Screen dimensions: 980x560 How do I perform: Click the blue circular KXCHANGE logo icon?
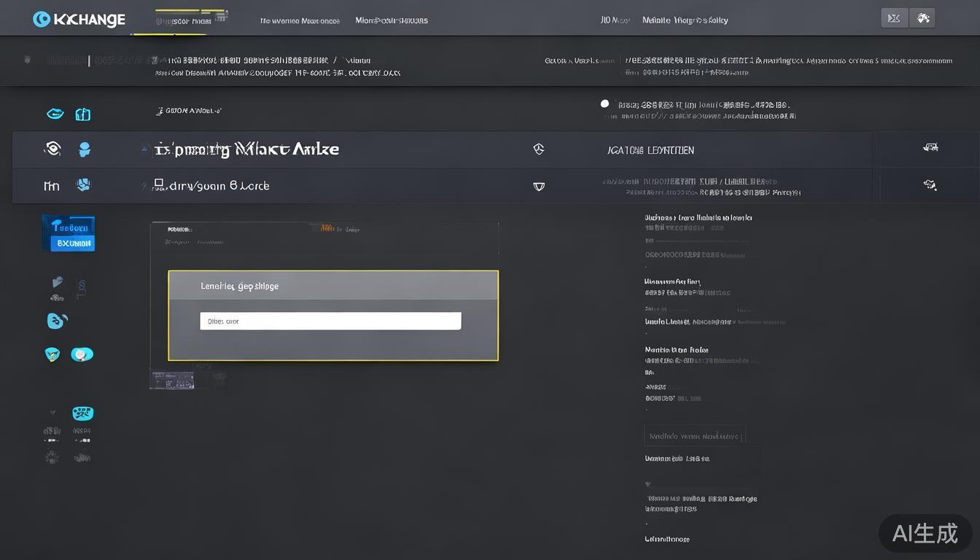click(42, 20)
